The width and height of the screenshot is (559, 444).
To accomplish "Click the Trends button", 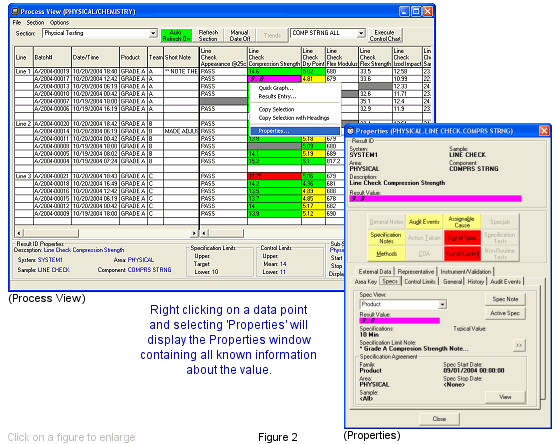I will pyautogui.click(x=272, y=35).
